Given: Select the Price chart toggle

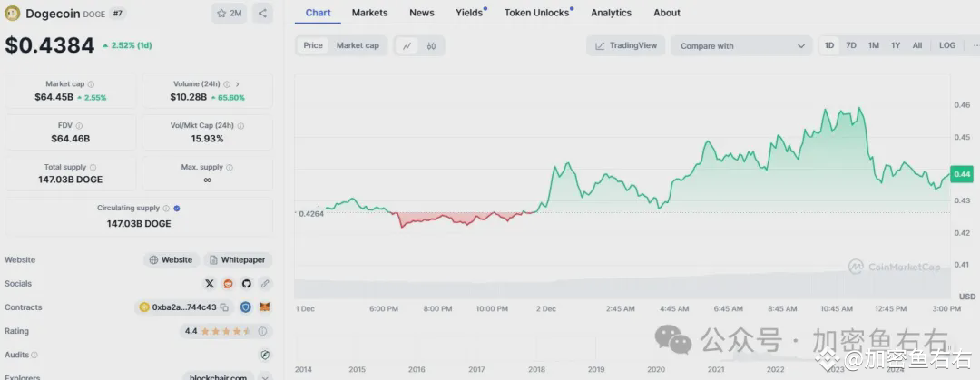Looking at the screenshot, I should 313,45.
